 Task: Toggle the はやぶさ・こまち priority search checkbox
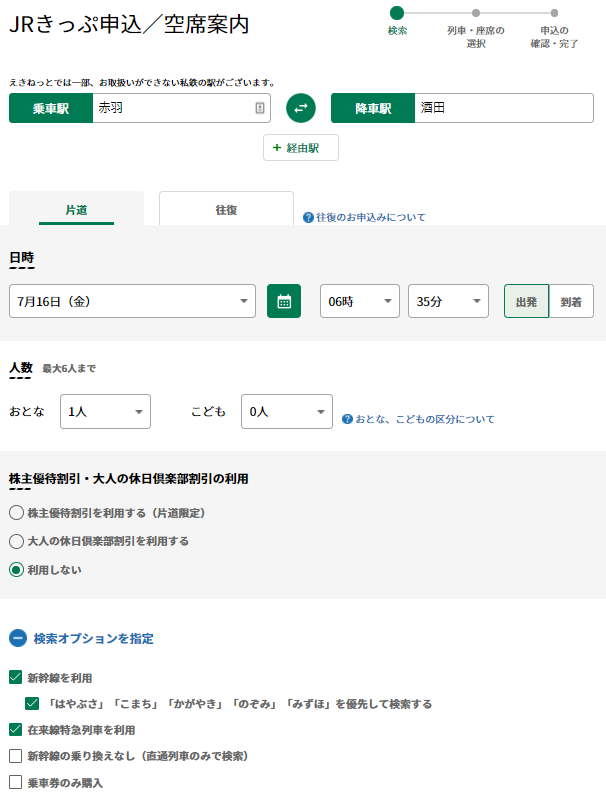32,703
